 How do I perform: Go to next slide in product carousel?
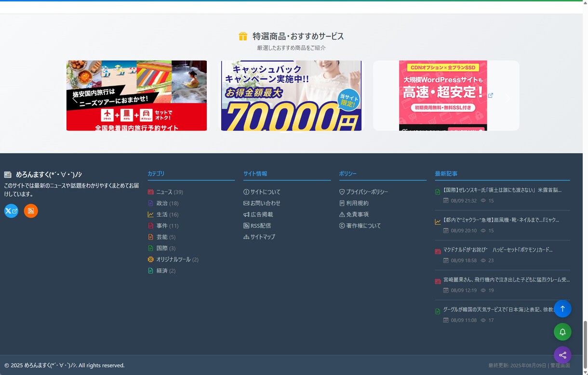coord(508,98)
